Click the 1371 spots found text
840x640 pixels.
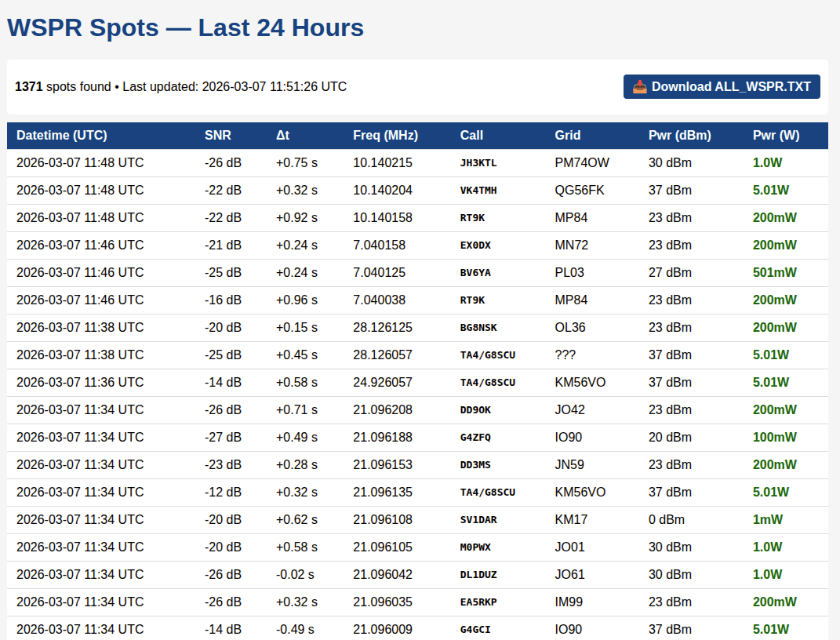click(x=63, y=87)
